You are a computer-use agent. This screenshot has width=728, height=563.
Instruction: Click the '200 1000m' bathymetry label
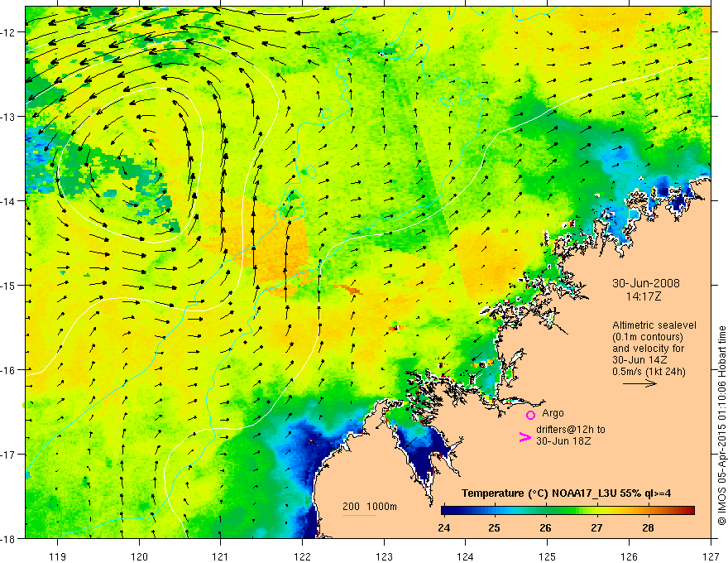pyautogui.click(x=370, y=507)
